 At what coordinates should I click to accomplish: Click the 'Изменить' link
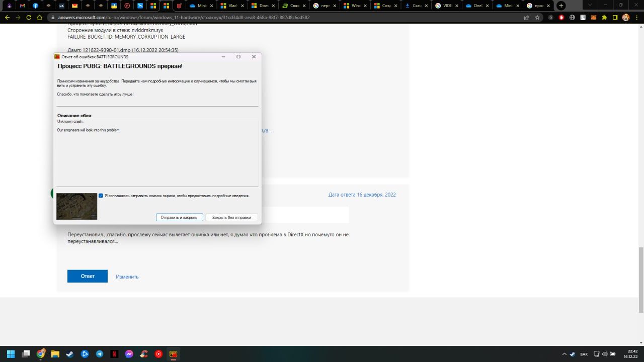[127, 277]
